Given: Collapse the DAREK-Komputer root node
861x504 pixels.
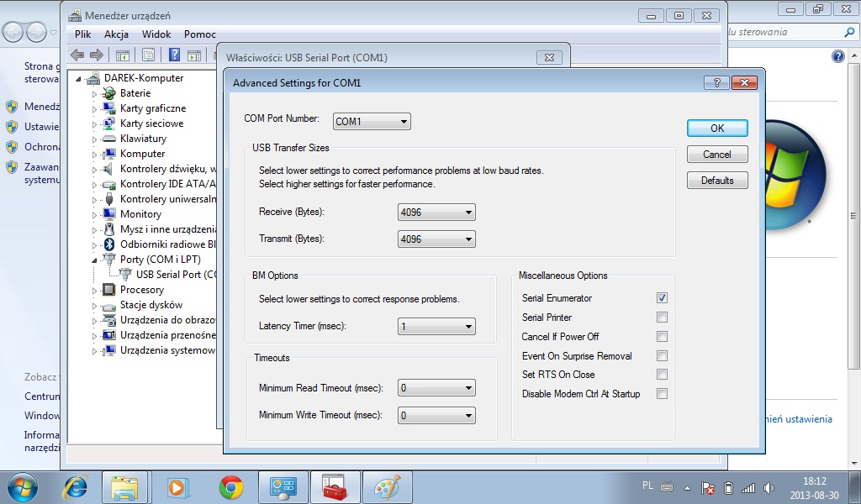Looking at the screenshot, I should [x=78, y=80].
